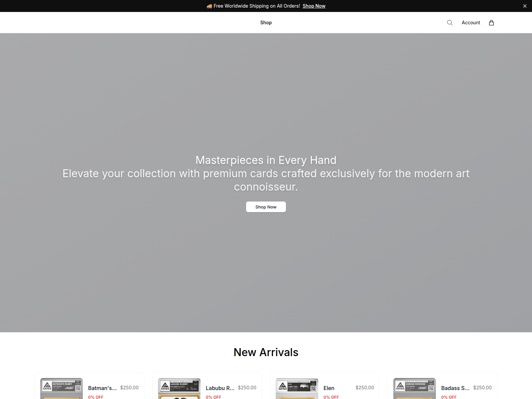532x399 pixels.
Task: Go to the Account page
Action: click(471, 23)
